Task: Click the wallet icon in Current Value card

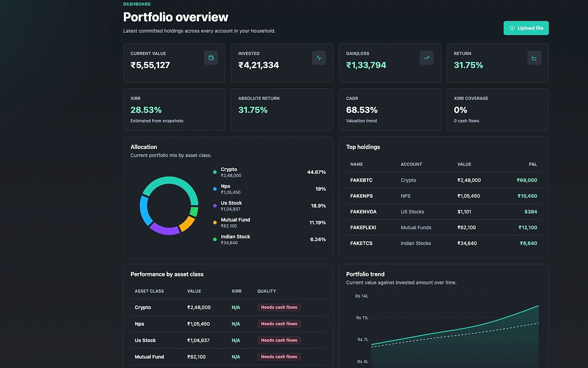Action: click(211, 58)
